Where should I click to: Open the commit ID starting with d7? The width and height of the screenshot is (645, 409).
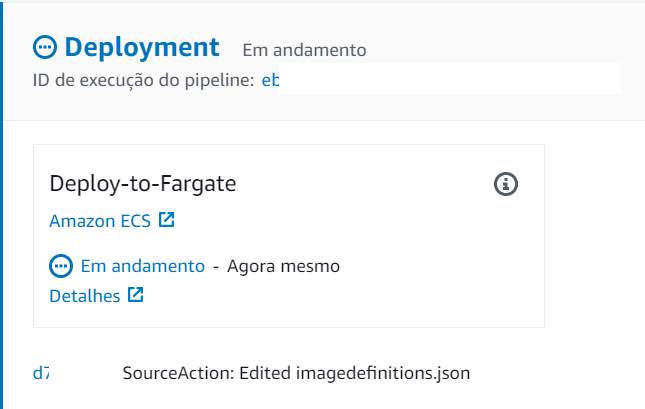(x=41, y=373)
